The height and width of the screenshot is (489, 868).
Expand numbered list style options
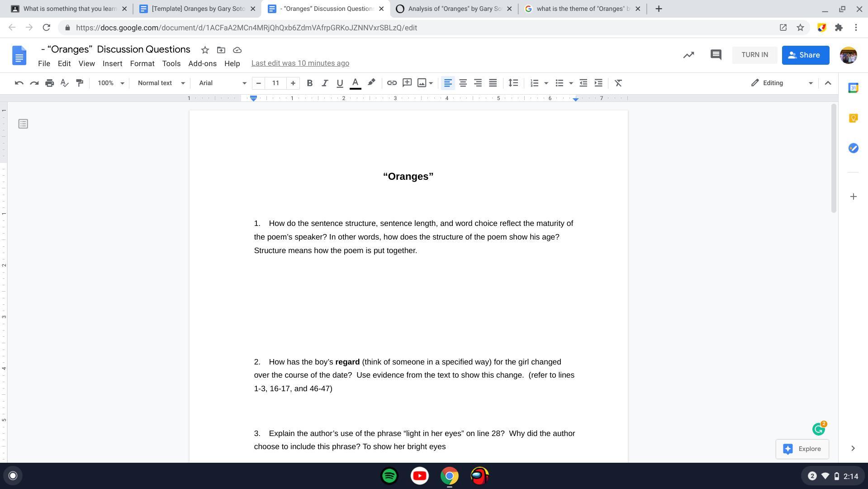546,83
